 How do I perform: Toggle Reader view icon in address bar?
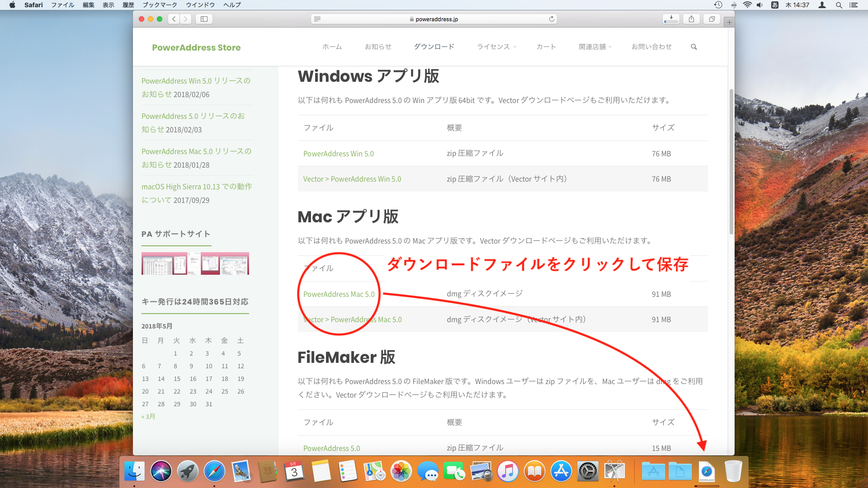[x=317, y=19]
